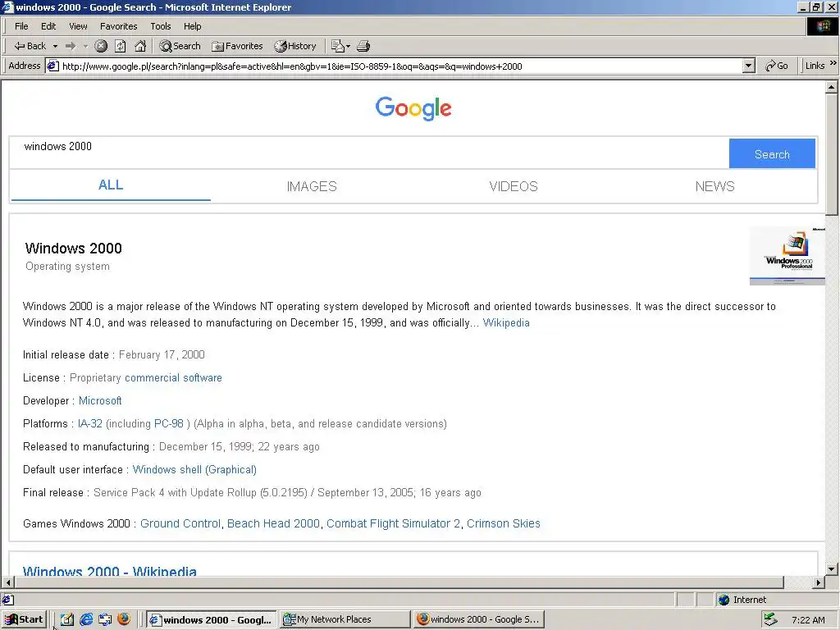Launch Outlook Express from quick launch

[x=104, y=620]
